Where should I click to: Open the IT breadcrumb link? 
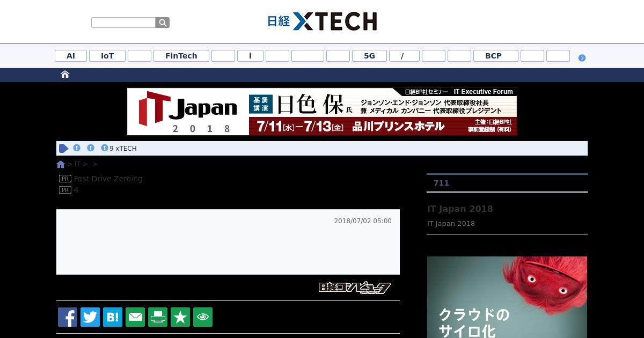[x=77, y=164]
